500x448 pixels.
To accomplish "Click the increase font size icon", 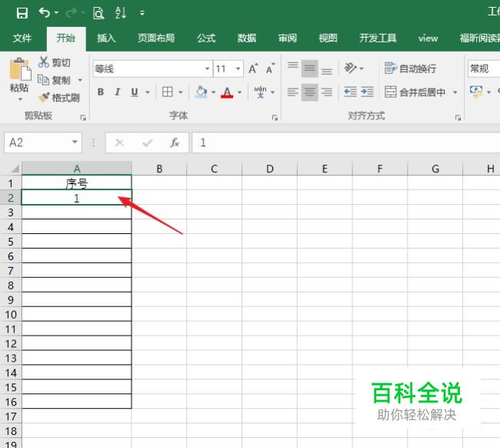I will 254,69.
